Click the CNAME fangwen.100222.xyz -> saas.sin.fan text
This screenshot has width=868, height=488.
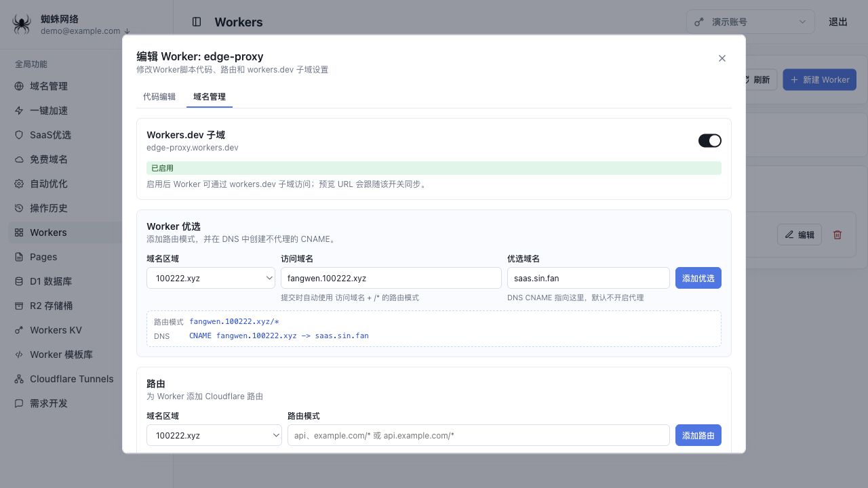tap(279, 335)
